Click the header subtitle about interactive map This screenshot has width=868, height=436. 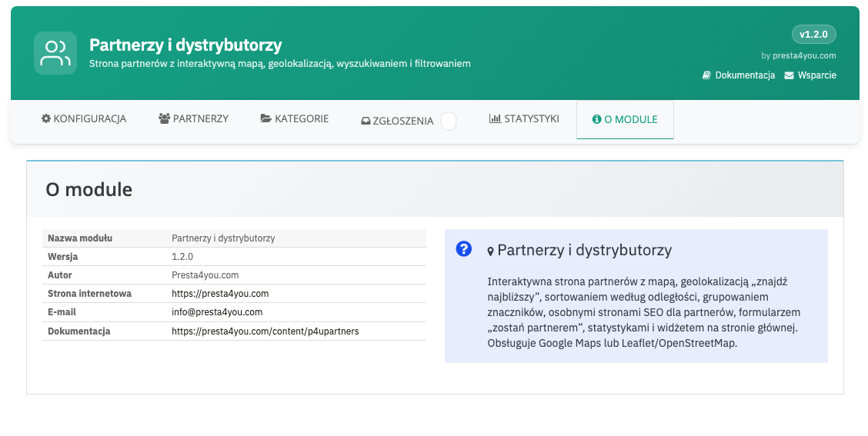pyautogui.click(x=280, y=64)
